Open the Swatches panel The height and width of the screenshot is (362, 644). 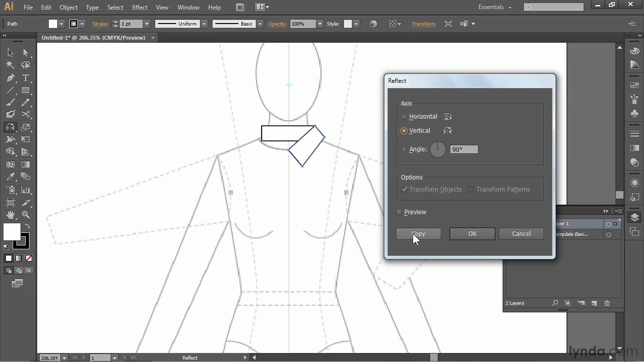pyautogui.click(x=634, y=84)
